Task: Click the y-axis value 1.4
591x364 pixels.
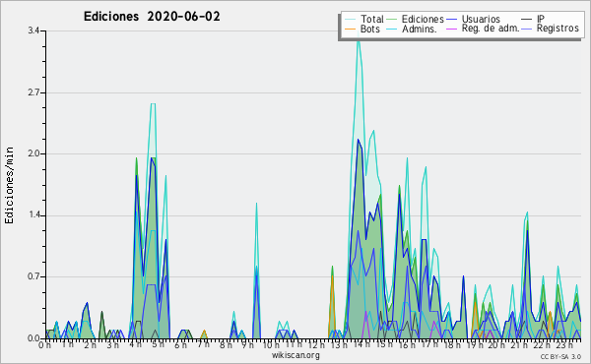Action: 33,215
